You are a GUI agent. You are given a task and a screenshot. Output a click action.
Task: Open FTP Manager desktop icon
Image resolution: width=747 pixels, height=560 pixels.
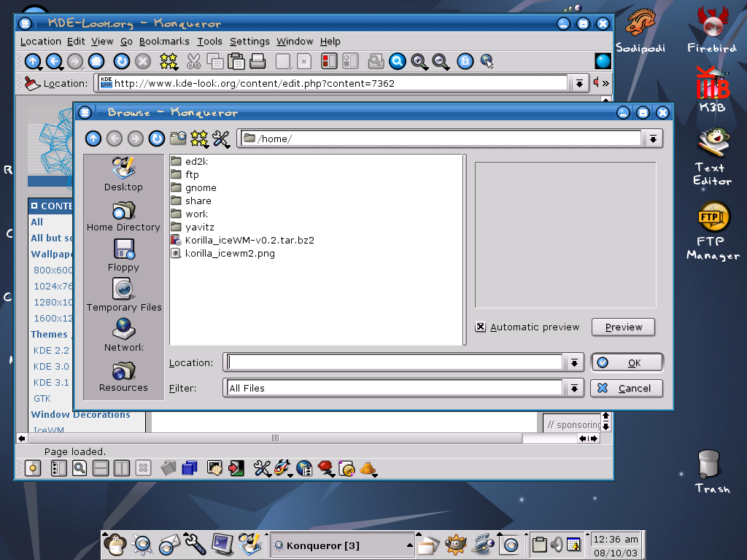pos(713,231)
